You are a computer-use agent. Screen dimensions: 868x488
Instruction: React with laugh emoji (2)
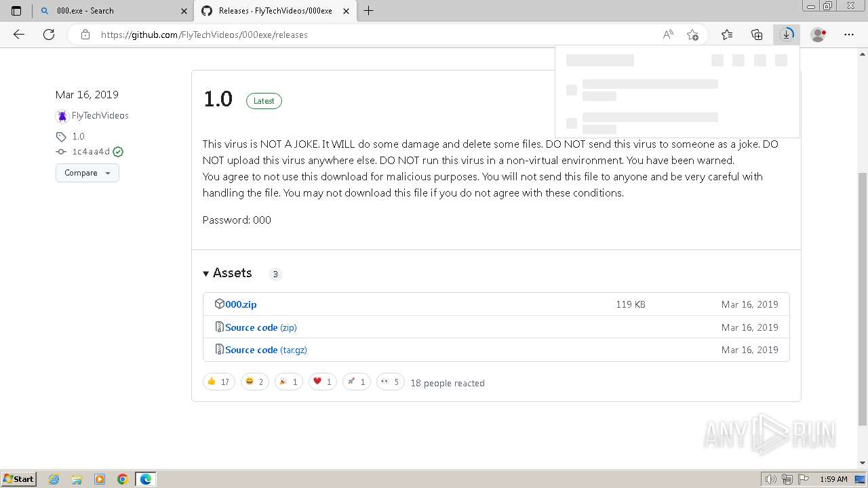tap(254, 382)
